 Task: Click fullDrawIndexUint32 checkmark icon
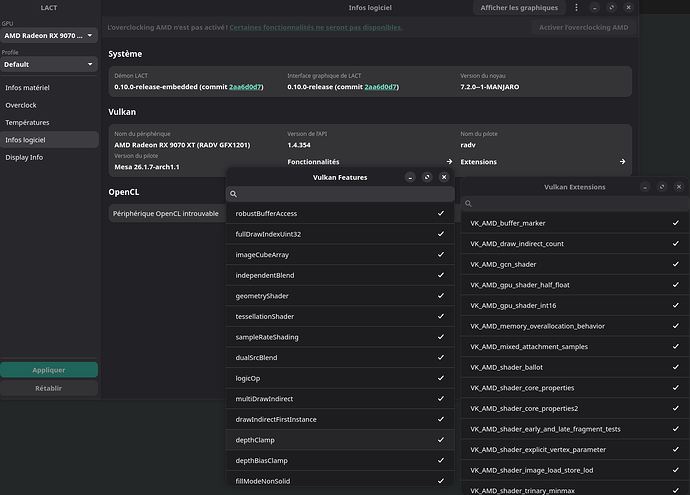440,234
